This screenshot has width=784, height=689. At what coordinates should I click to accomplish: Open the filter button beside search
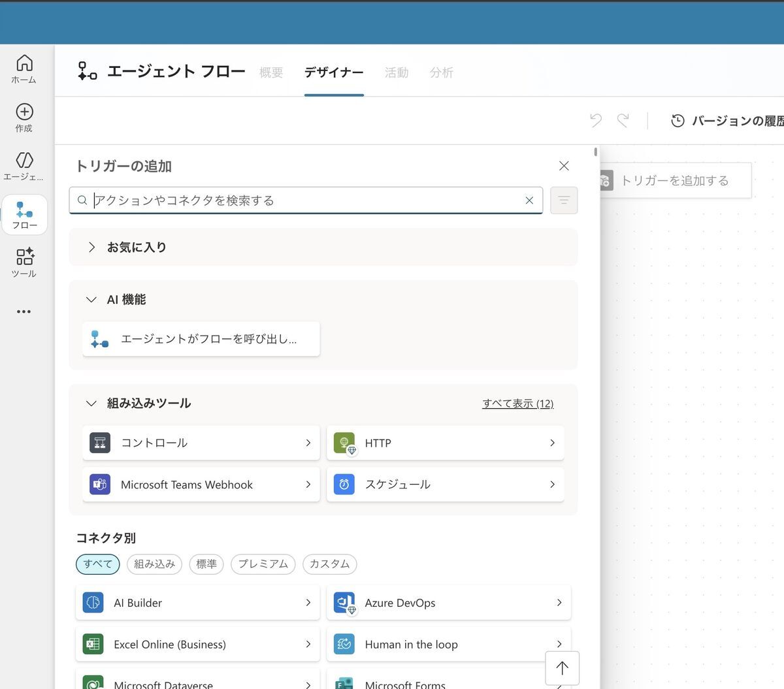point(564,200)
